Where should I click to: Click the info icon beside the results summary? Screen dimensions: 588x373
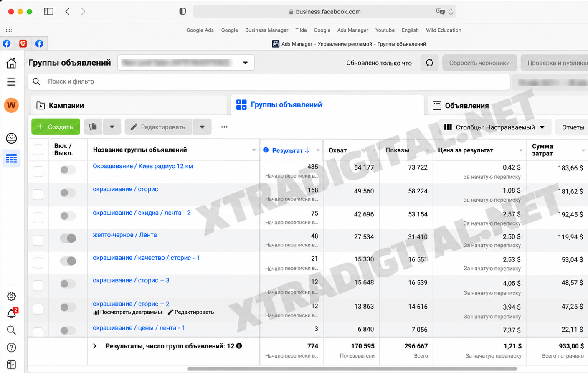point(239,346)
